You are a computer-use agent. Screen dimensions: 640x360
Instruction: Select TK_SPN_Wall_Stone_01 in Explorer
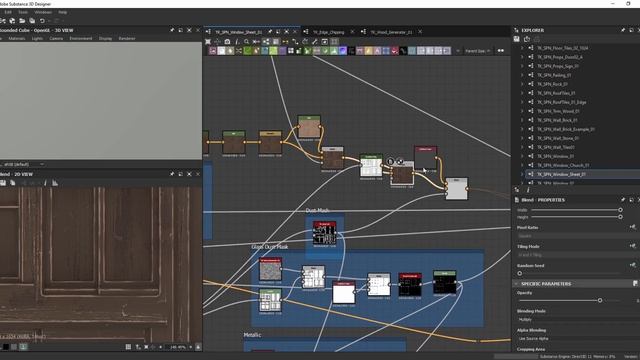(x=558, y=138)
